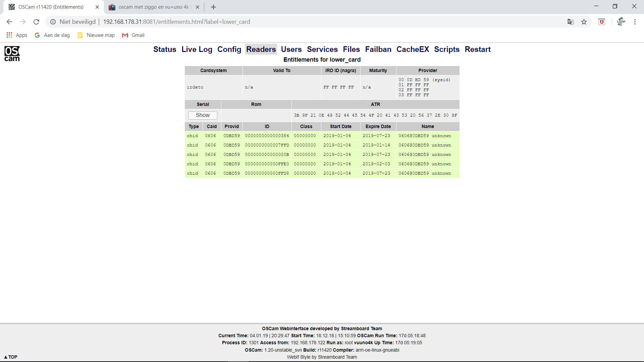Open new tab with plus button
The width and height of the screenshot is (644, 362).
(213, 7)
